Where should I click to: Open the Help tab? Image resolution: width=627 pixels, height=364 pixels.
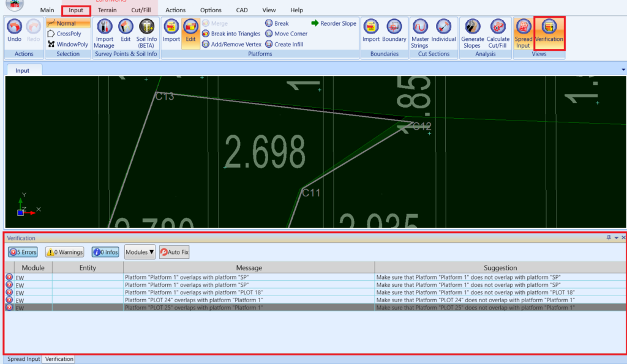[297, 10]
